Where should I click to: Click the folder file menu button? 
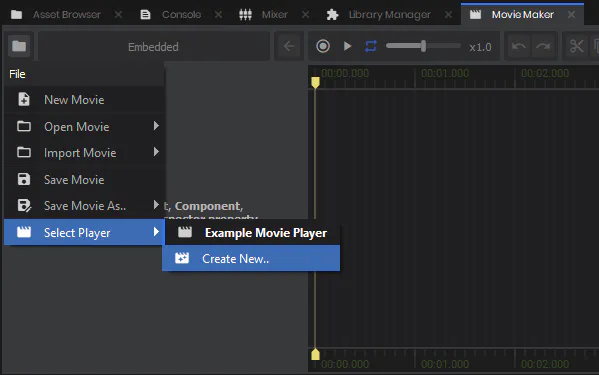[19, 46]
